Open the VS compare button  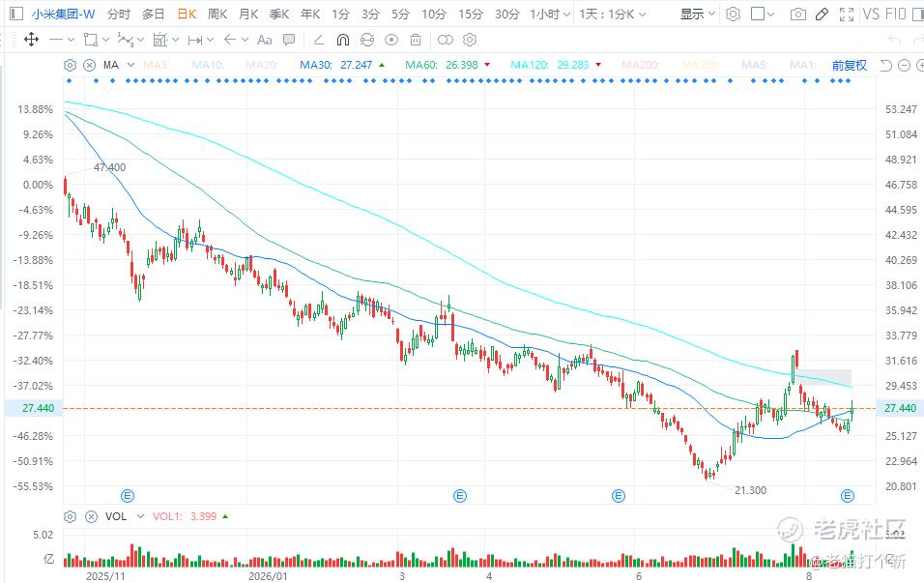tap(871, 14)
